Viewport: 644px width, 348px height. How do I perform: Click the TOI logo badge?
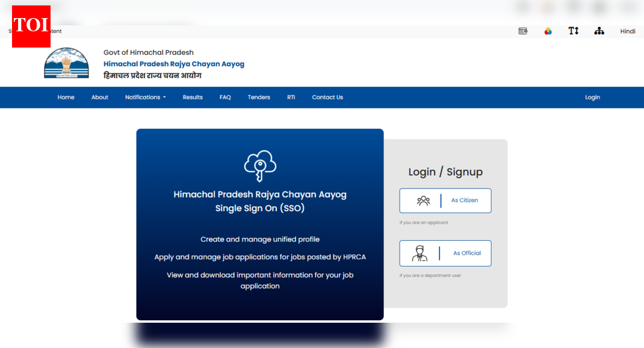click(31, 26)
